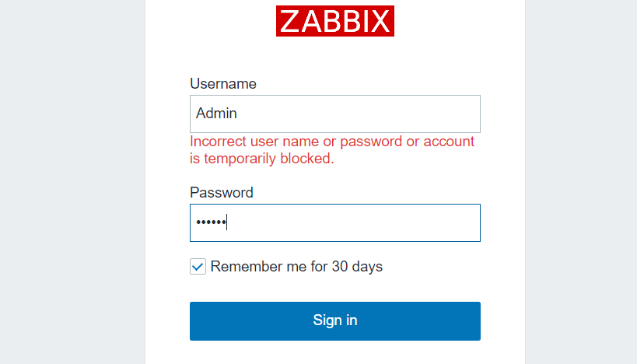The image size is (637, 364).
Task: Toggle the Remember me checkbox
Action: [198, 267]
